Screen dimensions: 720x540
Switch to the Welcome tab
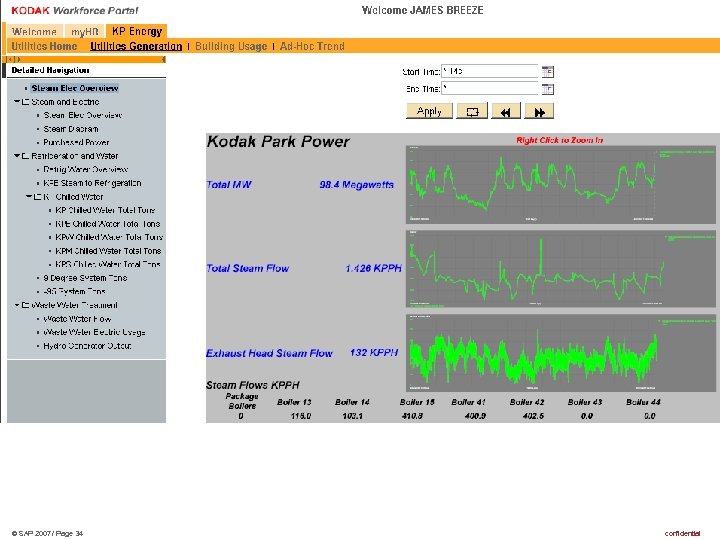[34, 31]
